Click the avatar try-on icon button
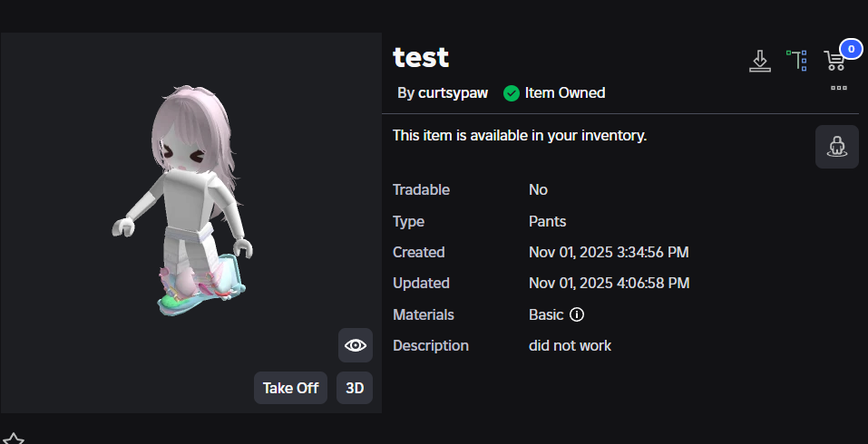 [836, 147]
